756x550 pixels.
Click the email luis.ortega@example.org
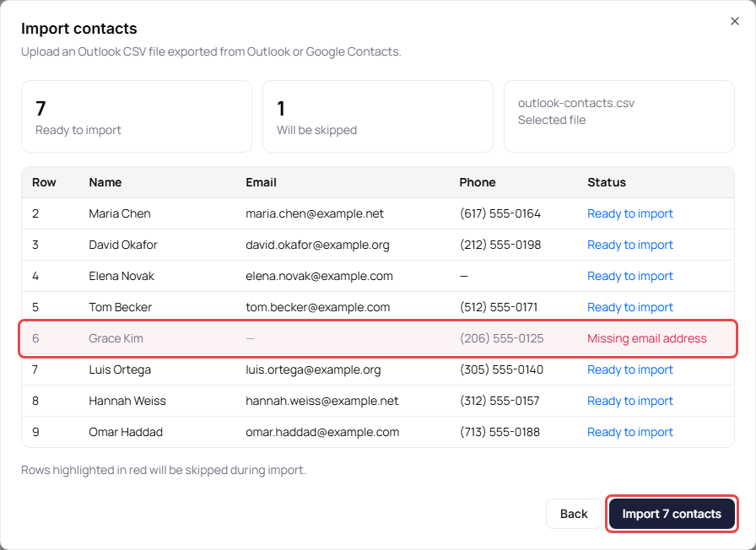[x=313, y=369]
